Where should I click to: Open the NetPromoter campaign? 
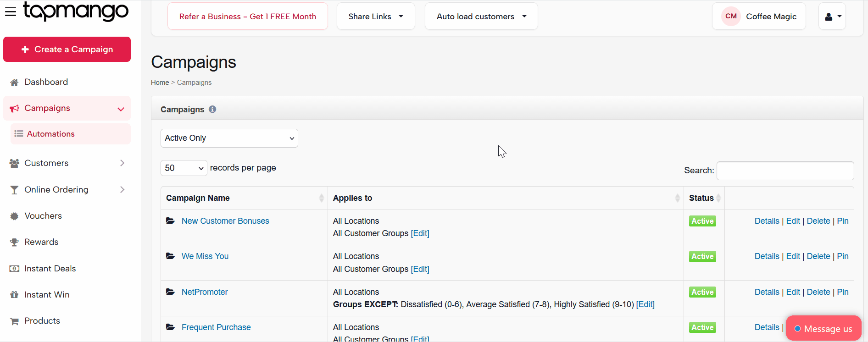click(205, 292)
